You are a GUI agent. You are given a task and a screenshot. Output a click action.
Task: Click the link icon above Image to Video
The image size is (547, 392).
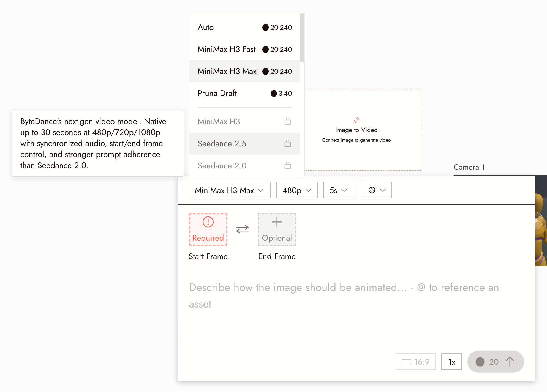point(356,120)
